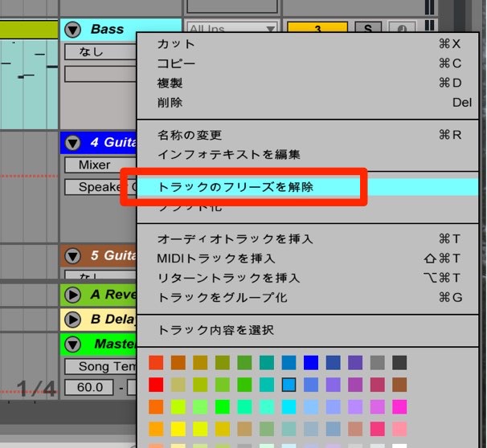This screenshot has height=448, width=487.
Task: Click the 1/4 grid label
Action: [x=37, y=389]
